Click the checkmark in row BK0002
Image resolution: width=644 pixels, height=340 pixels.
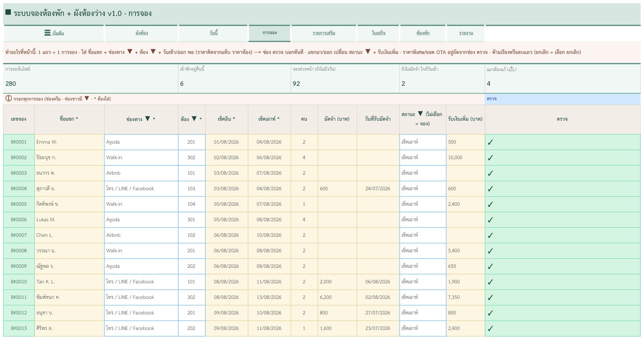[x=490, y=158]
